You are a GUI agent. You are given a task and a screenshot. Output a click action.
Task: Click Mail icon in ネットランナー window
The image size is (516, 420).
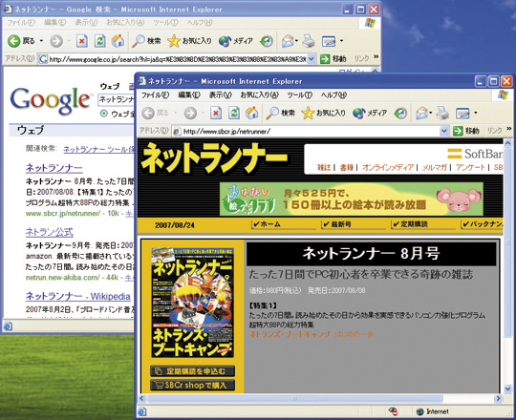pos(421,113)
